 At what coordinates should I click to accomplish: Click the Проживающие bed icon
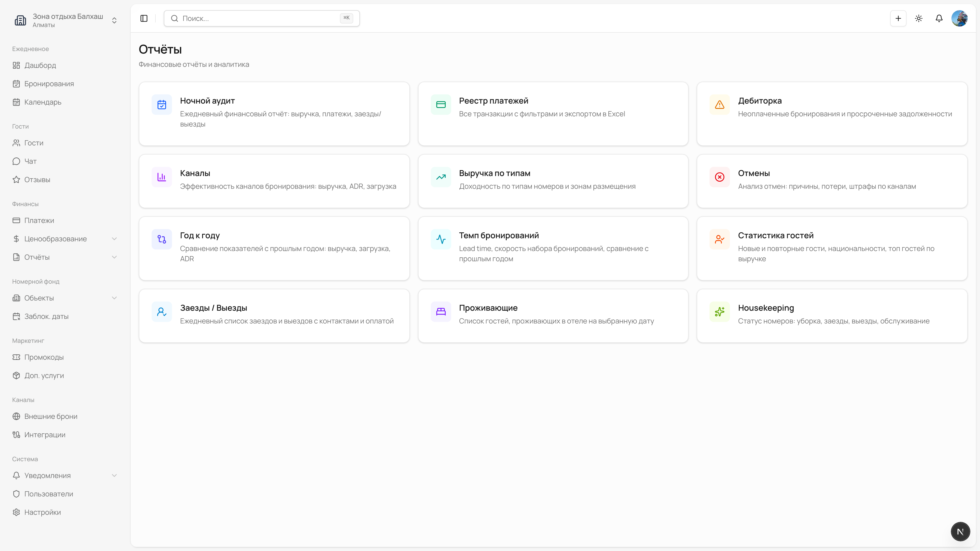coord(440,312)
